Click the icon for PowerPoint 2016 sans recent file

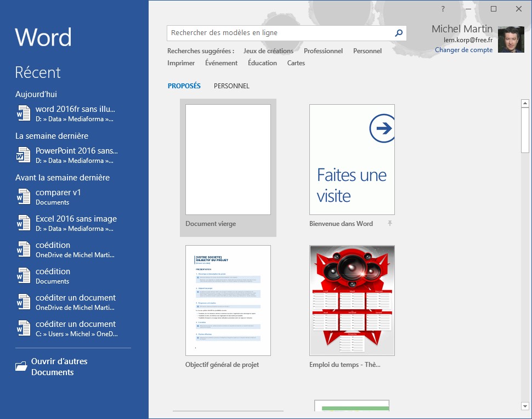[24, 155]
